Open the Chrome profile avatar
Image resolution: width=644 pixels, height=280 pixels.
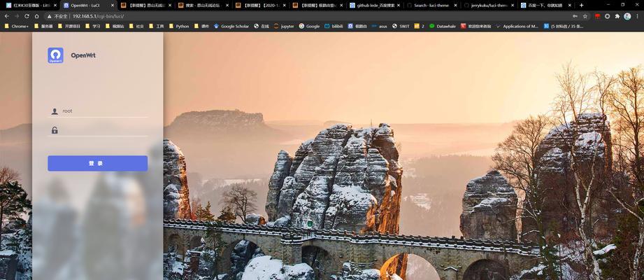[x=627, y=16]
